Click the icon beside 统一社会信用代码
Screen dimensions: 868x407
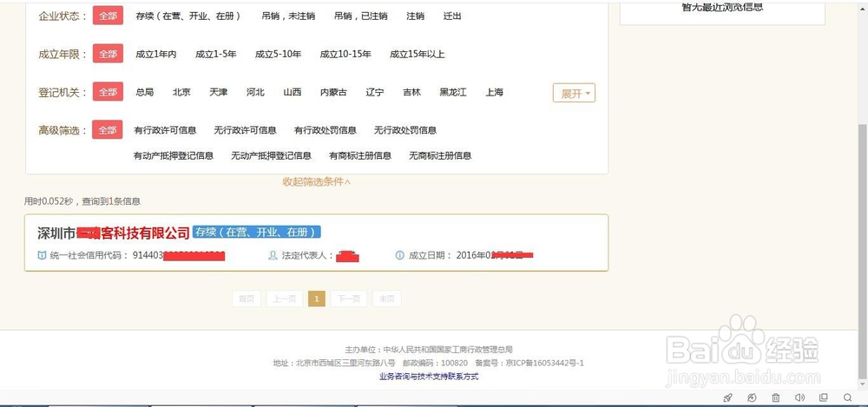click(42, 255)
